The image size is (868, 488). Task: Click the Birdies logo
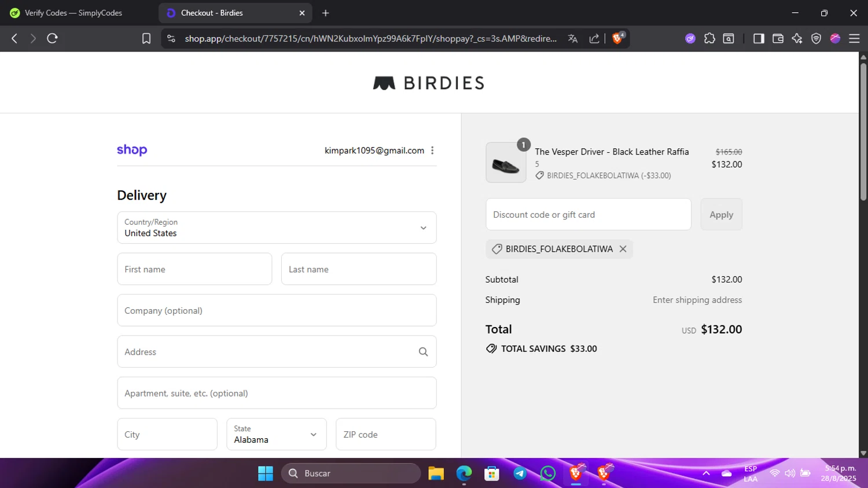(x=429, y=83)
